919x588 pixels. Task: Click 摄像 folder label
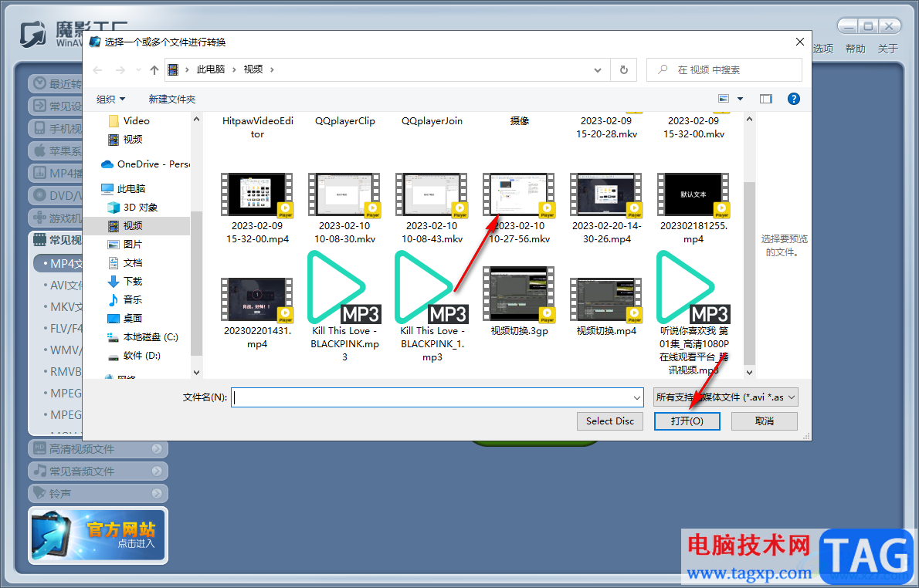(519, 120)
